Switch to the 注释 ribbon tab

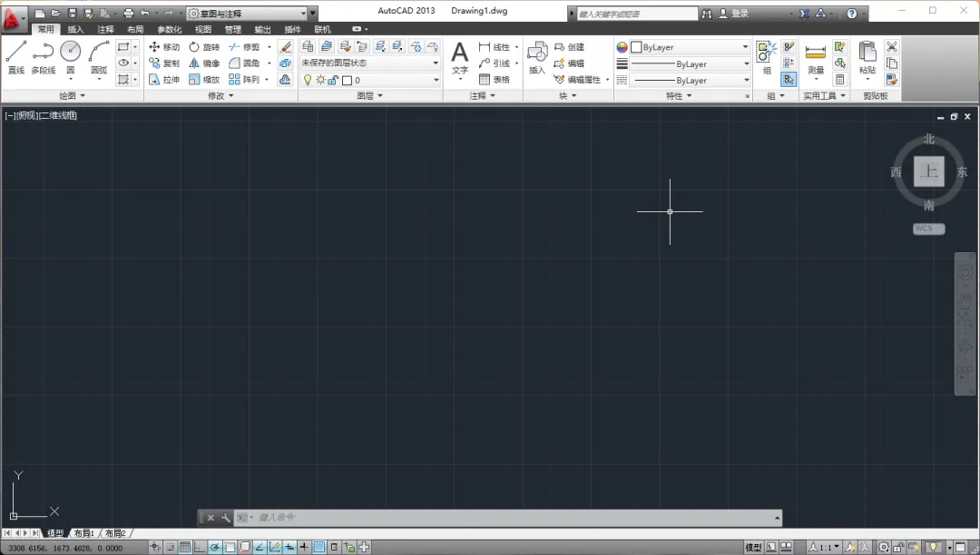pos(105,29)
